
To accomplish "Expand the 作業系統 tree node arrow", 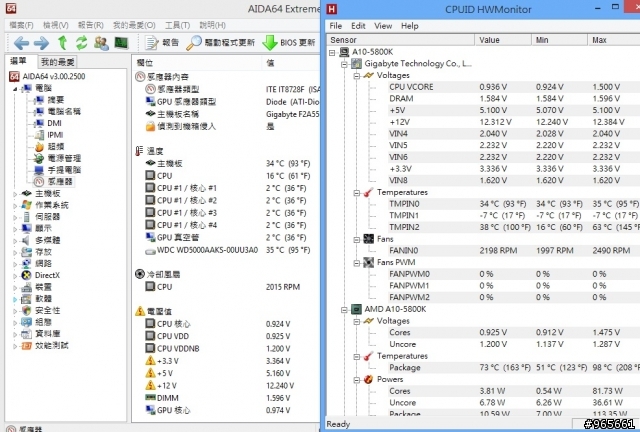I will [16, 205].
